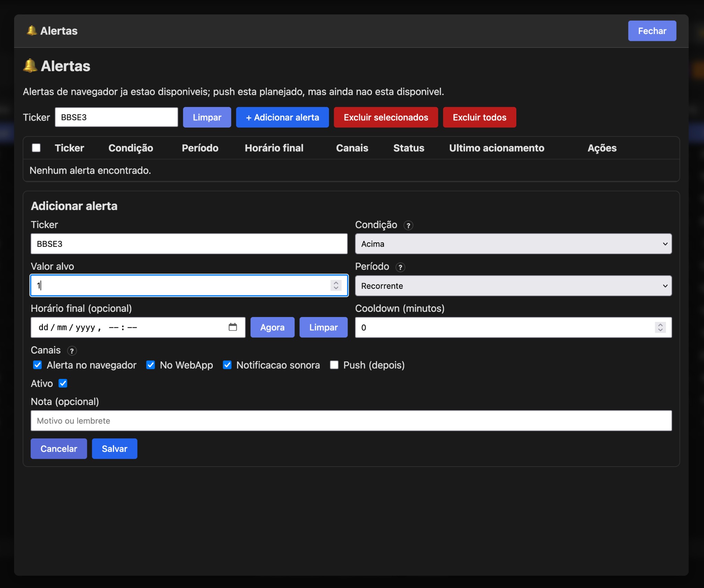Increment Cooldown using its stepper arrows
Viewport: 704px width, 588px height.
pos(660,325)
